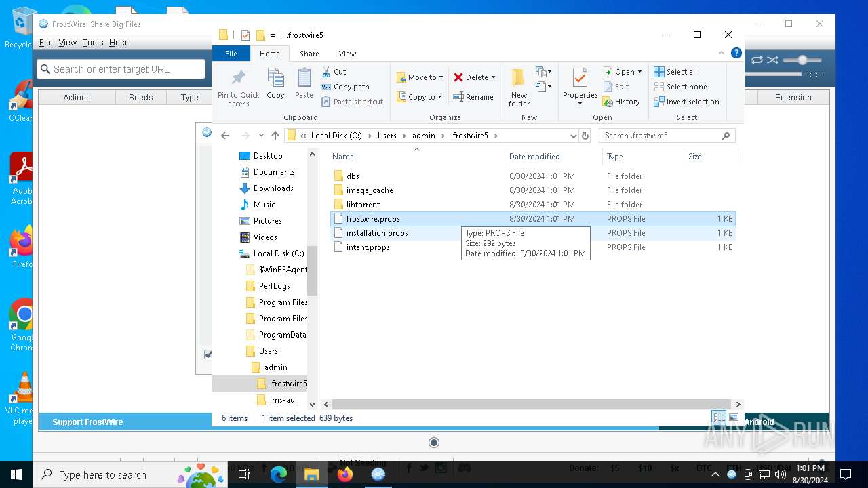Open Firefox from the taskbar
The height and width of the screenshot is (488, 868).
tap(345, 474)
